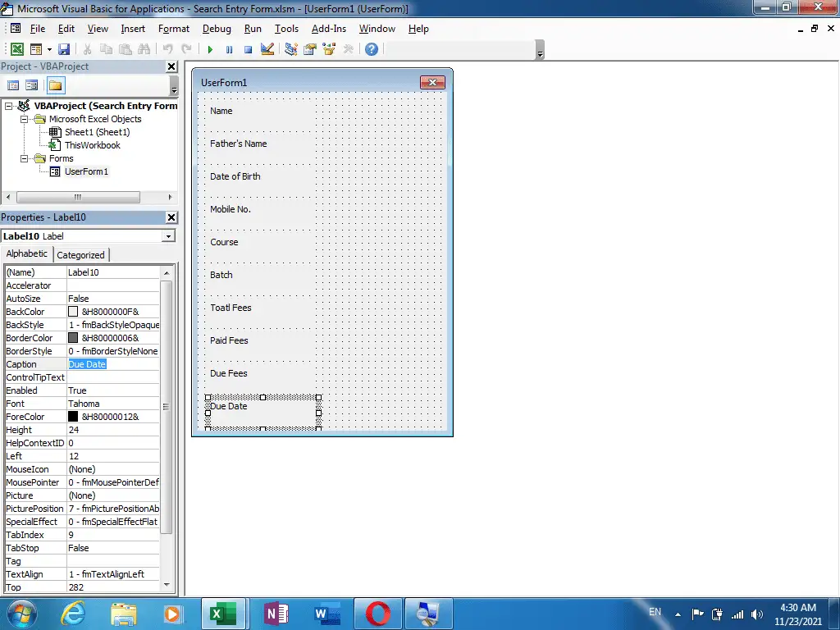The height and width of the screenshot is (630, 840).
Task: Click the Undo toolbar icon
Action: coord(167,49)
